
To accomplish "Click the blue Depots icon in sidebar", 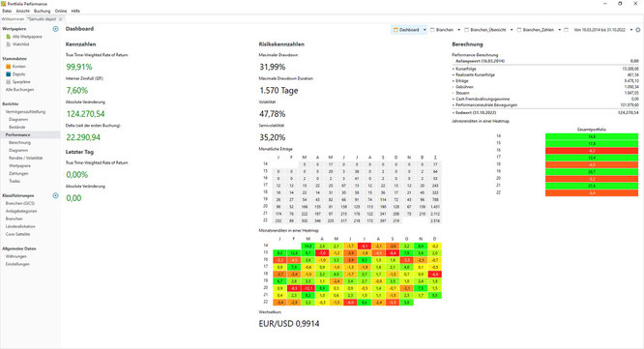I will pyautogui.click(x=8, y=73).
